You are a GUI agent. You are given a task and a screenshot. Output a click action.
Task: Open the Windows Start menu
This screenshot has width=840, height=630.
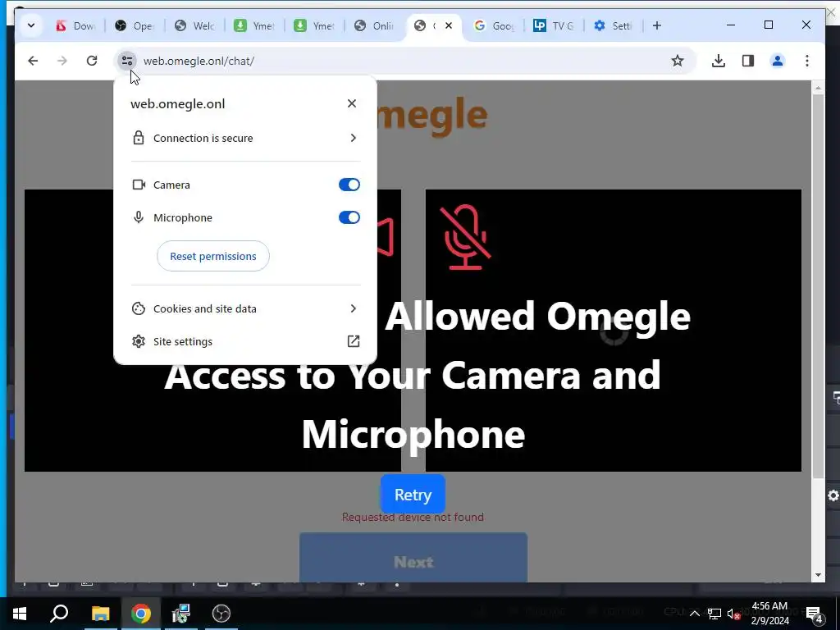[20, 614]
